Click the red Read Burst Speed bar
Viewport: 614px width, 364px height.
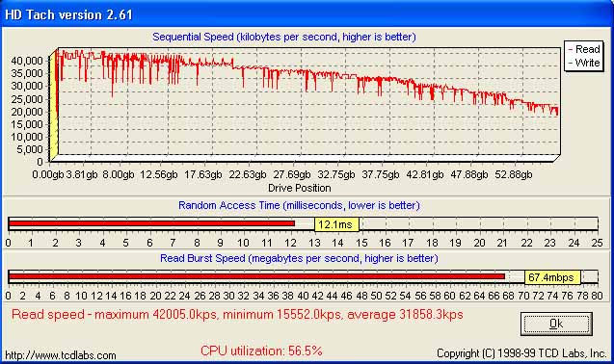coord(256,276)
